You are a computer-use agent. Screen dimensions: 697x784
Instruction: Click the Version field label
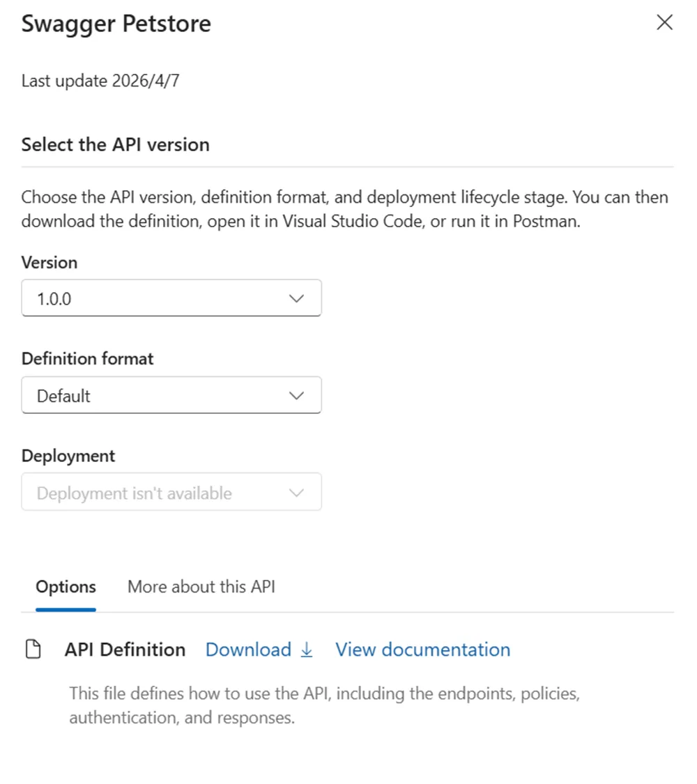tap(49, 263)
